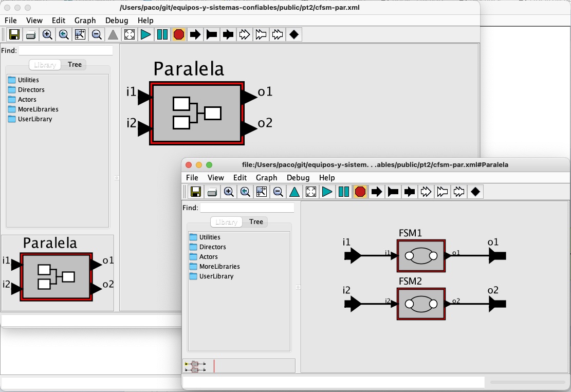Expand UserLibrary folder in front window library
571x392 pixels.
pyautogui.click(x=212, y=276)
